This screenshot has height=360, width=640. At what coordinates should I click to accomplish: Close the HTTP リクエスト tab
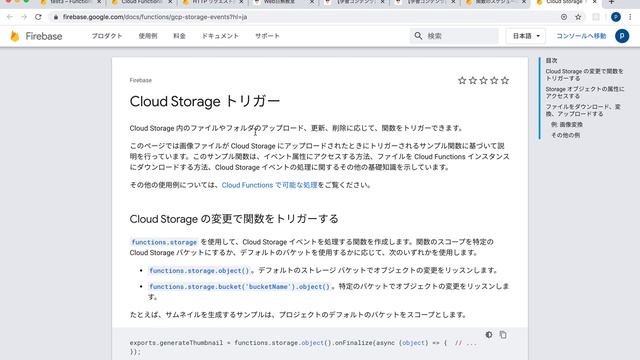(x=241, y=2)
